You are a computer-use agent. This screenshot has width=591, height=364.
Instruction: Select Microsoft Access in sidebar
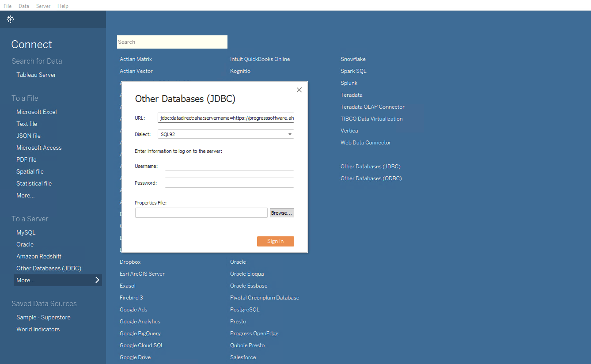click(x=39, y=148)
